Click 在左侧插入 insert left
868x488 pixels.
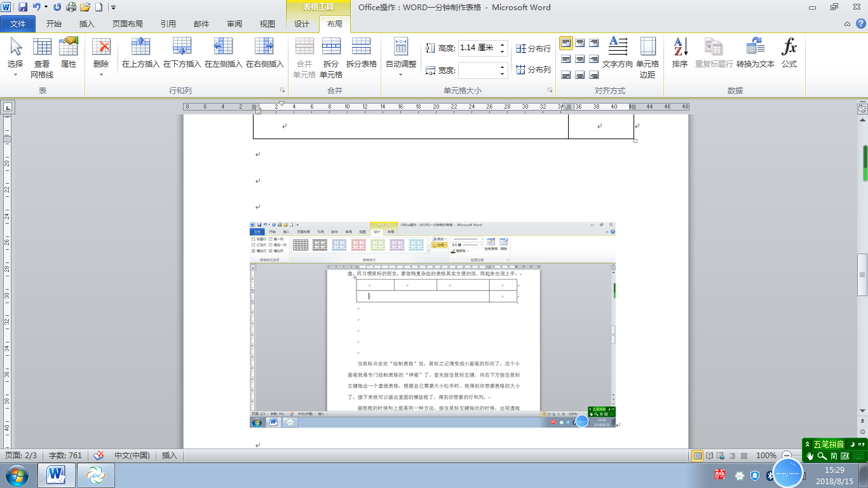(x=223, y=52)
